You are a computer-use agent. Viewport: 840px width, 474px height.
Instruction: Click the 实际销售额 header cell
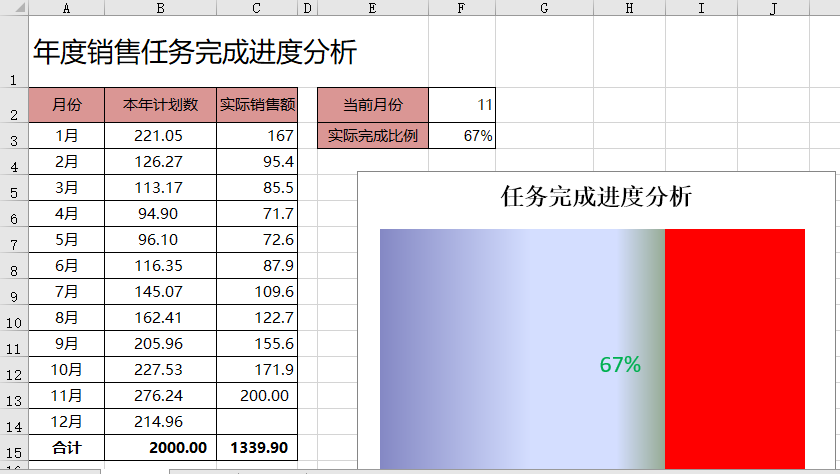257,105
